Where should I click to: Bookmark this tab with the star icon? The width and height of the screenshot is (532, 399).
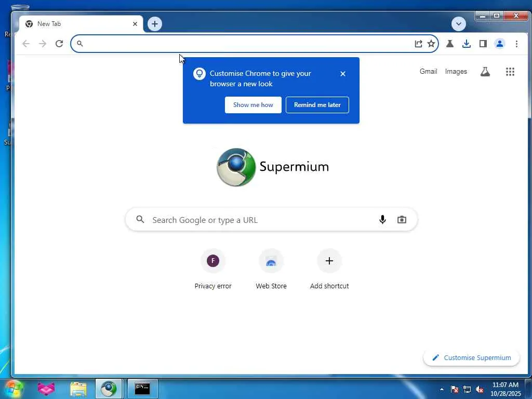[431, 44]
